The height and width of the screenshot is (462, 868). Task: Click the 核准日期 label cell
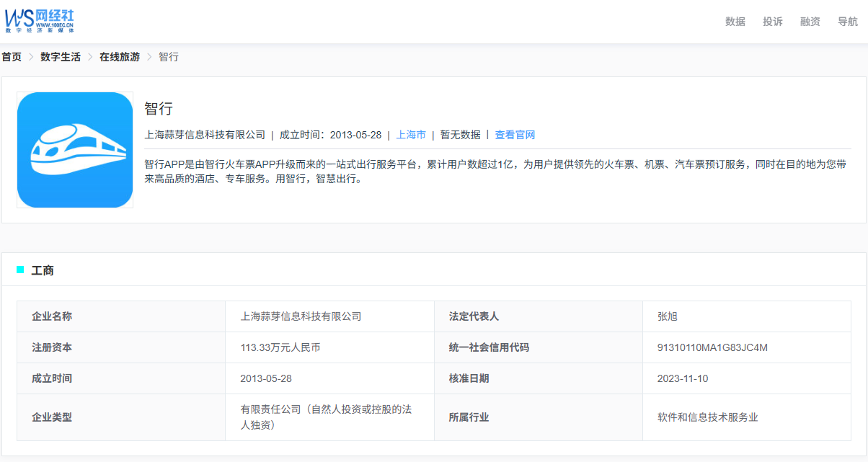tap(539, 378)
